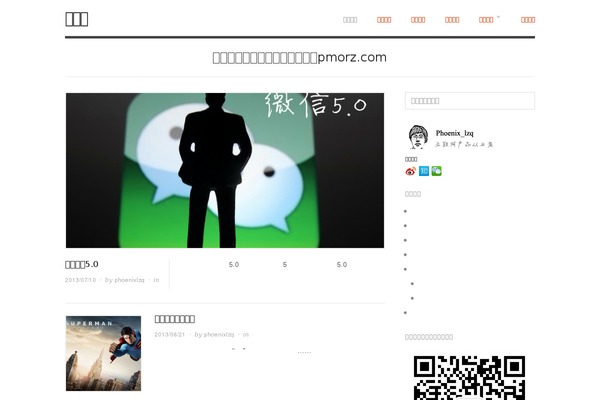Open the blue Zhihu social icon
Screen dimensions: 600x400
424,171
